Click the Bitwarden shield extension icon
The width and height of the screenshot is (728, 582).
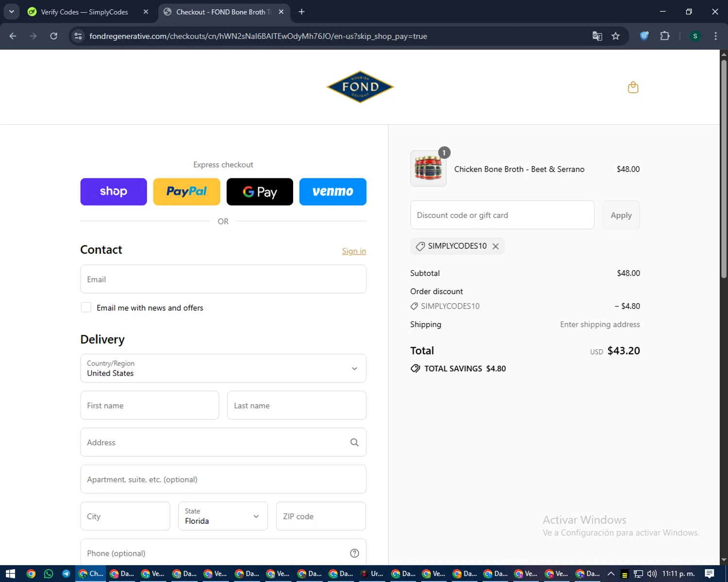click(644, 36)
